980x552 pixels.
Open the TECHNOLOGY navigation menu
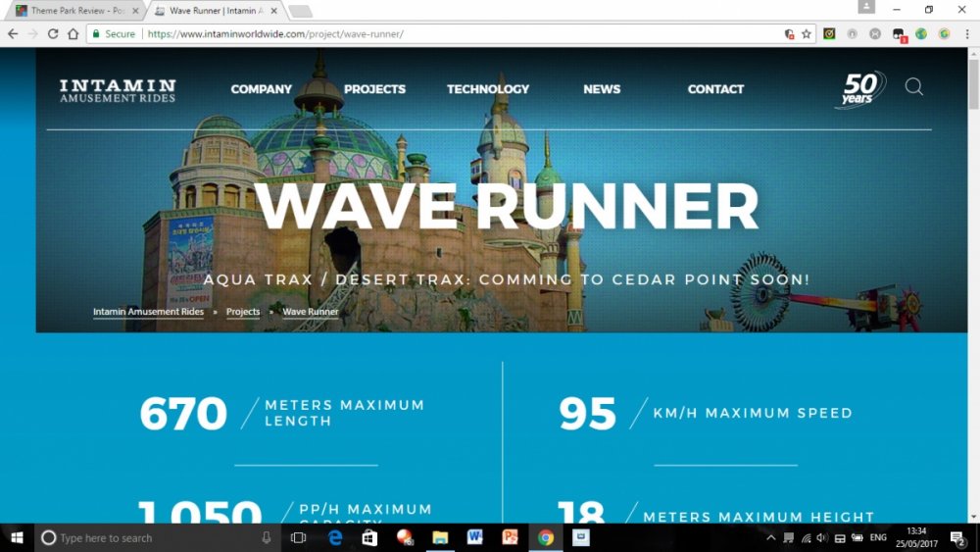pyautogui.click(x=488, y=89)
